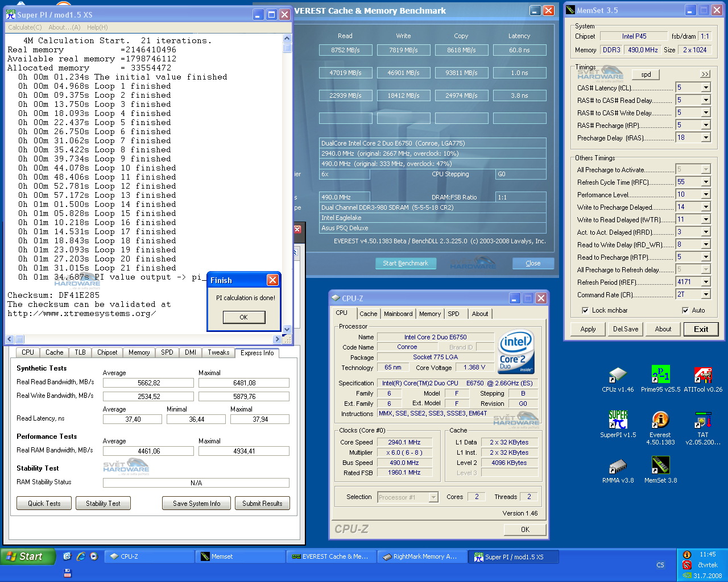Toggle the Lock mchbar checkbox
This screenshot has height=582, width=728.
585,310
